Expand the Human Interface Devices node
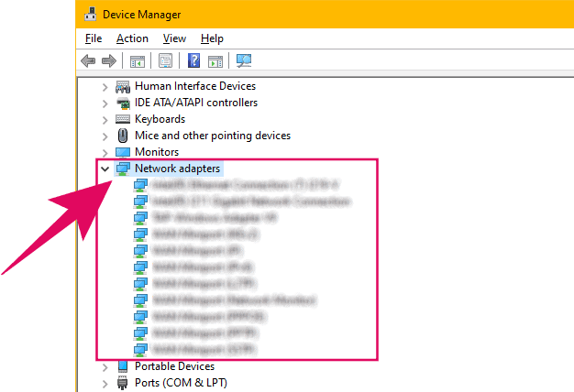Viewport: 574px width, 392px height. (105, 87)
